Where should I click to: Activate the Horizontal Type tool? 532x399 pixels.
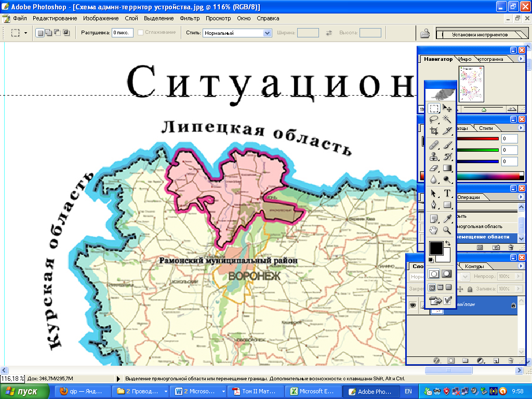[447, 193]
